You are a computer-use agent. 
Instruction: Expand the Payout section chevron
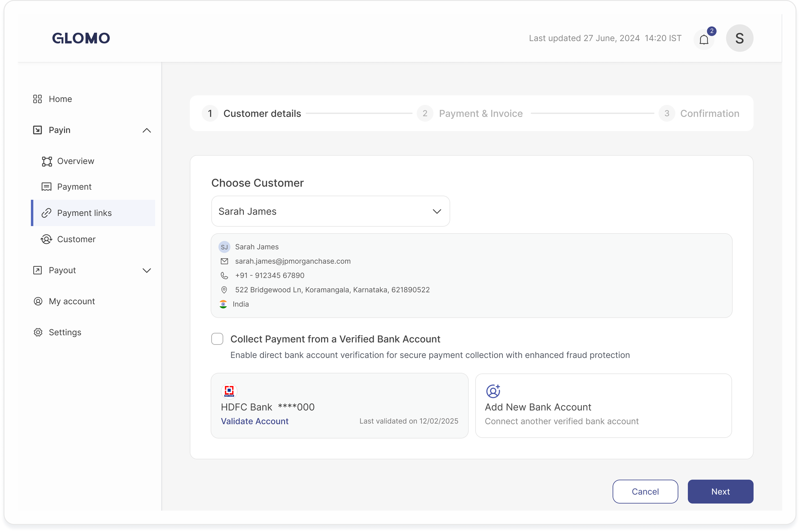pos(147,270)
